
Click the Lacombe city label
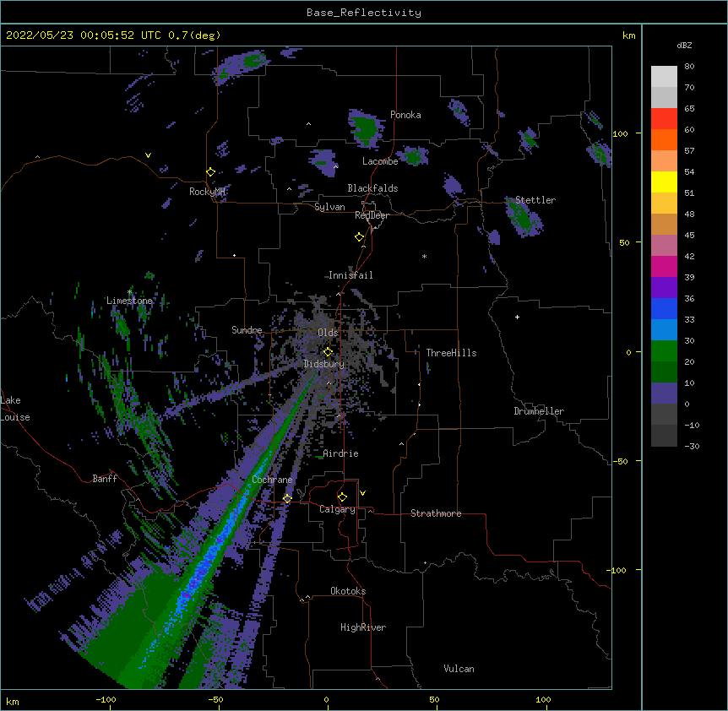(380, 161)
